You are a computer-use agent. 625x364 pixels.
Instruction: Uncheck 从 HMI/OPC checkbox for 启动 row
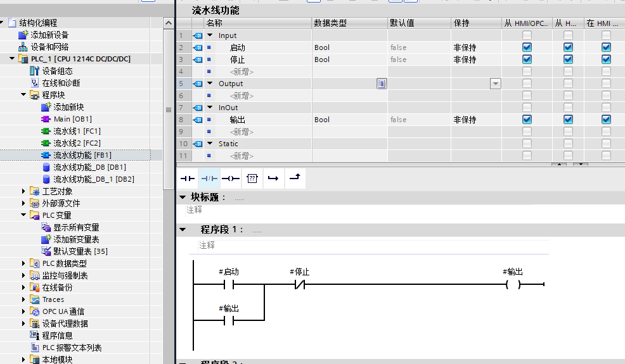click(527, 47)
